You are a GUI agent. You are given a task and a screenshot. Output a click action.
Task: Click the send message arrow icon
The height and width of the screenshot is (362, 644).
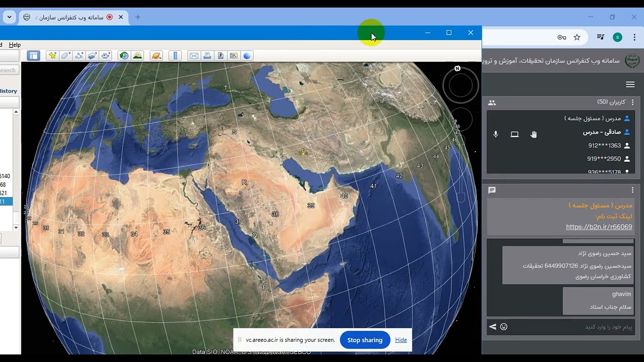click(x=493, y=327)
